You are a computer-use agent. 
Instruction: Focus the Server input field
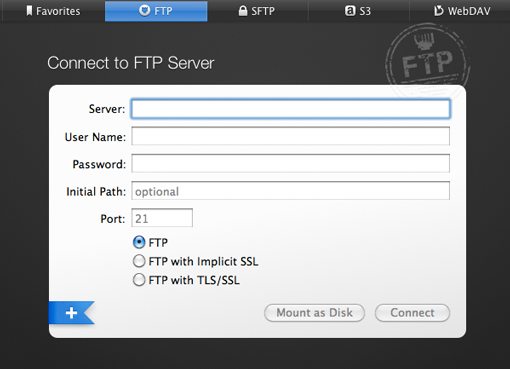pos(291,109)
